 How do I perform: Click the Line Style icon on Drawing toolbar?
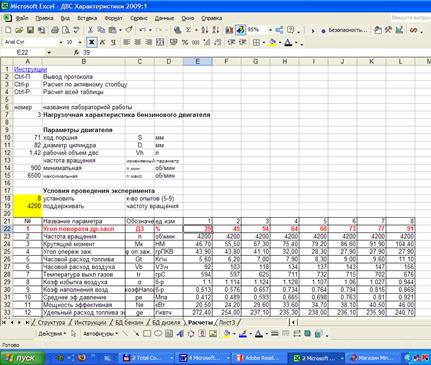pos(275,333)
